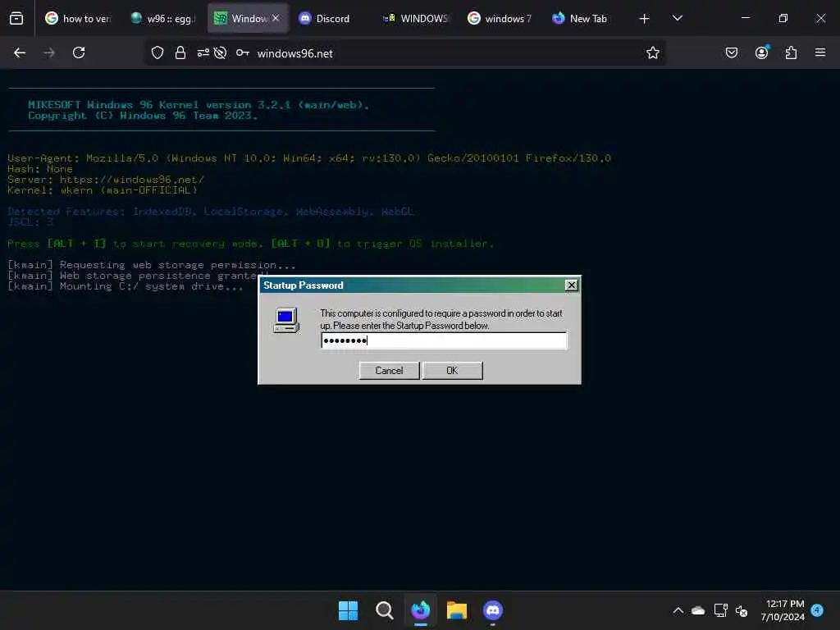Open Windows Start menu

(x=348, y=610)
